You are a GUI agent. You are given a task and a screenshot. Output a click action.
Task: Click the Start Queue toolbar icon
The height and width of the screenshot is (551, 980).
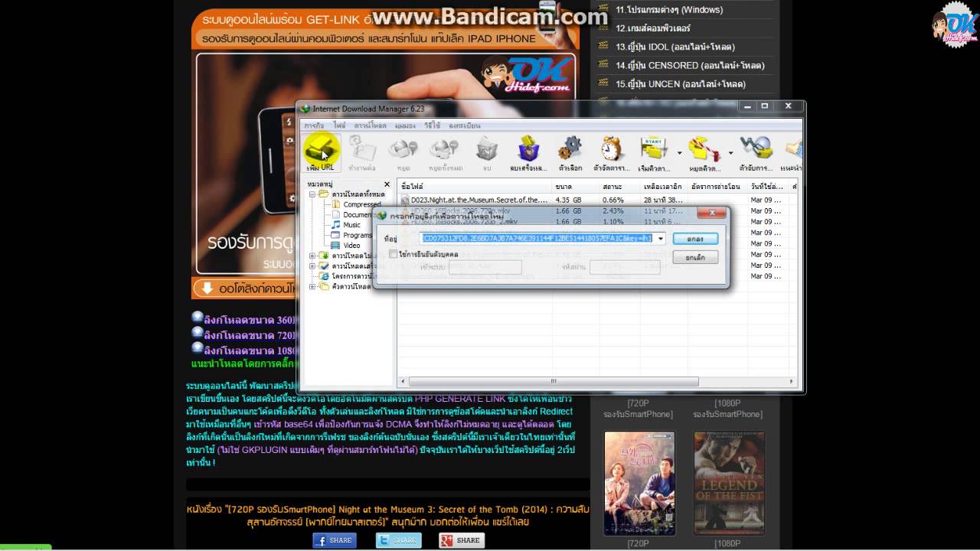tap(653, 152)
